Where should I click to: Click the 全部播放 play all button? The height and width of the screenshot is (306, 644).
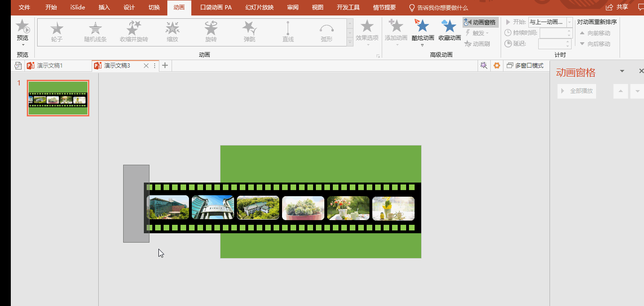point(577,91)
